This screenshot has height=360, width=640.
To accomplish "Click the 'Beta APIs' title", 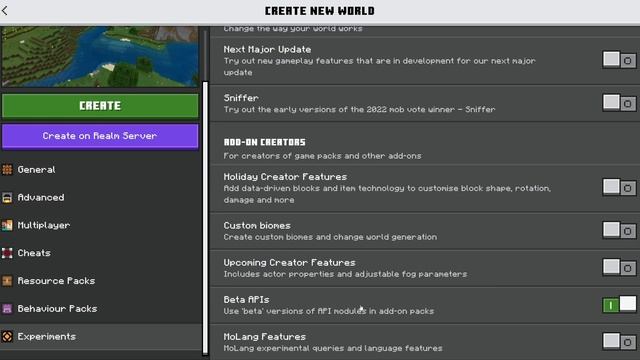I will (246, 300).
